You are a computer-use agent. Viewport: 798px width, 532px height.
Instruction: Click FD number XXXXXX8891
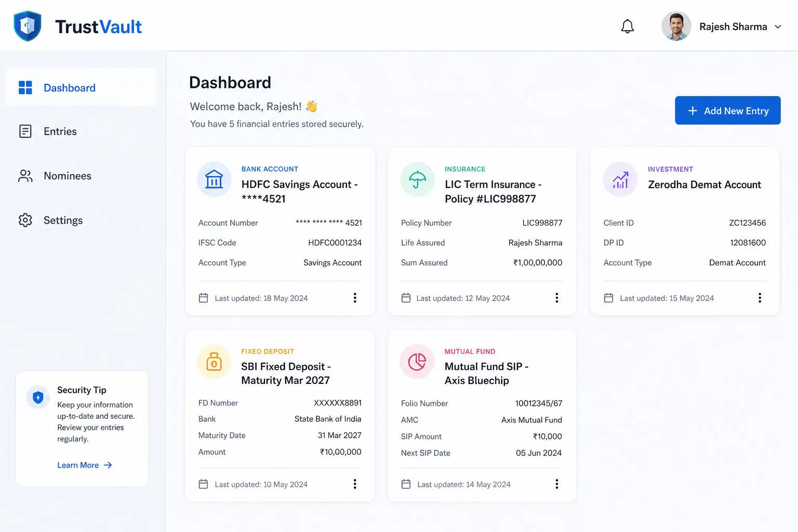click(x=338, y=403)
